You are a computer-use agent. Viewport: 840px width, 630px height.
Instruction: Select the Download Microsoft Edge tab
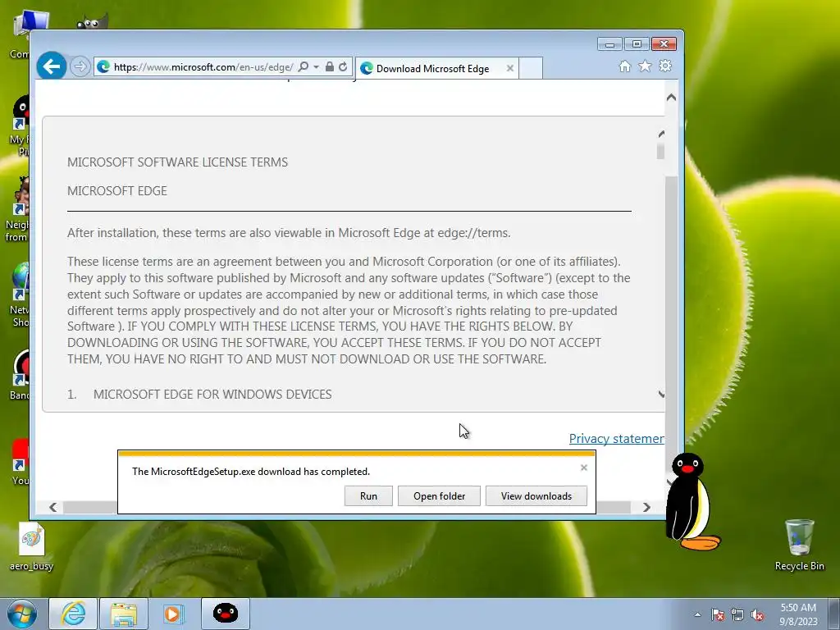point(436,68)
